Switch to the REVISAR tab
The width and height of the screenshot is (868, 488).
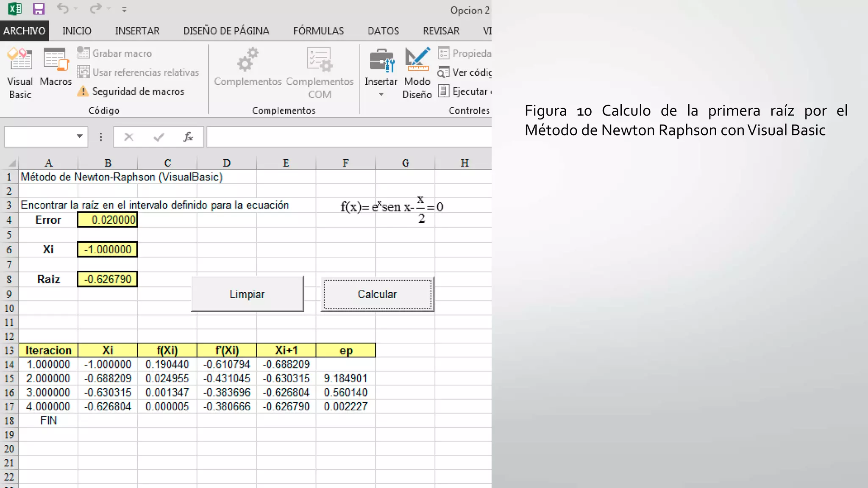441,31
